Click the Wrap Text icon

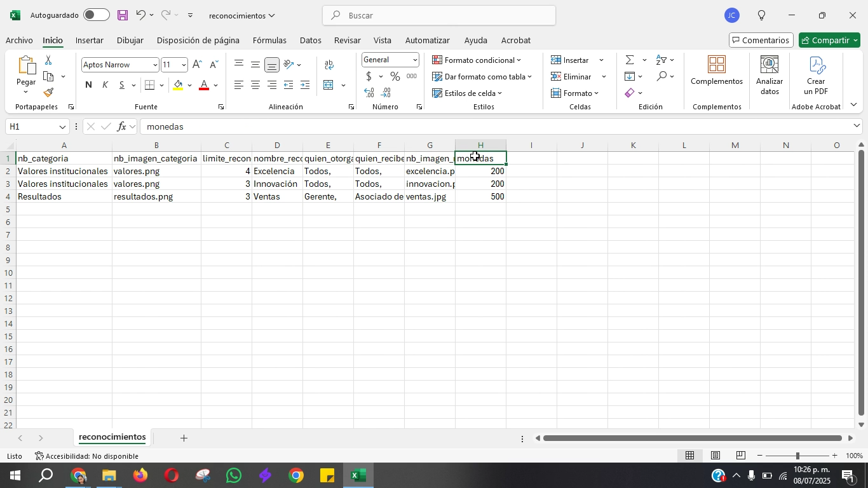[329, 65]
